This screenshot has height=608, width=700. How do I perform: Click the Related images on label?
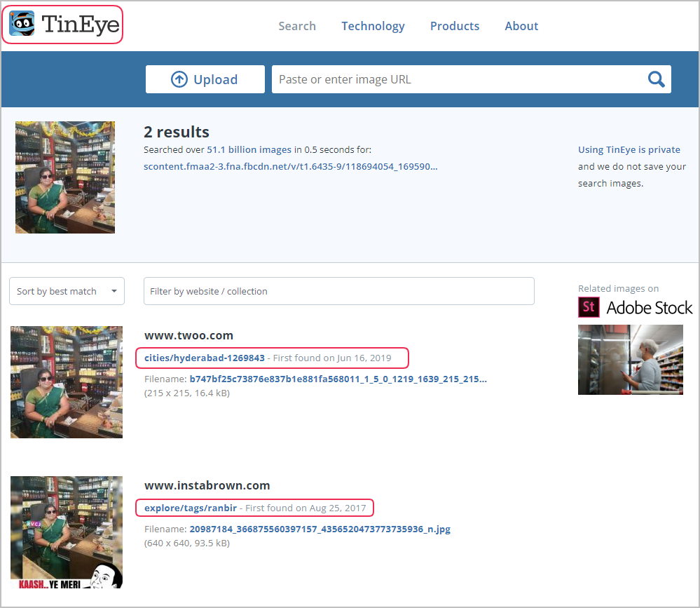[x=618, y=289]
